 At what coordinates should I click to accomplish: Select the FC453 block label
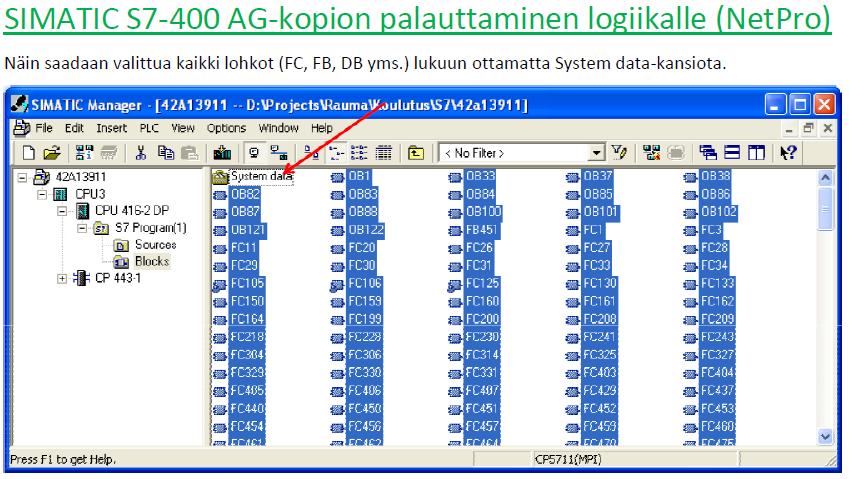click(717, 409)
